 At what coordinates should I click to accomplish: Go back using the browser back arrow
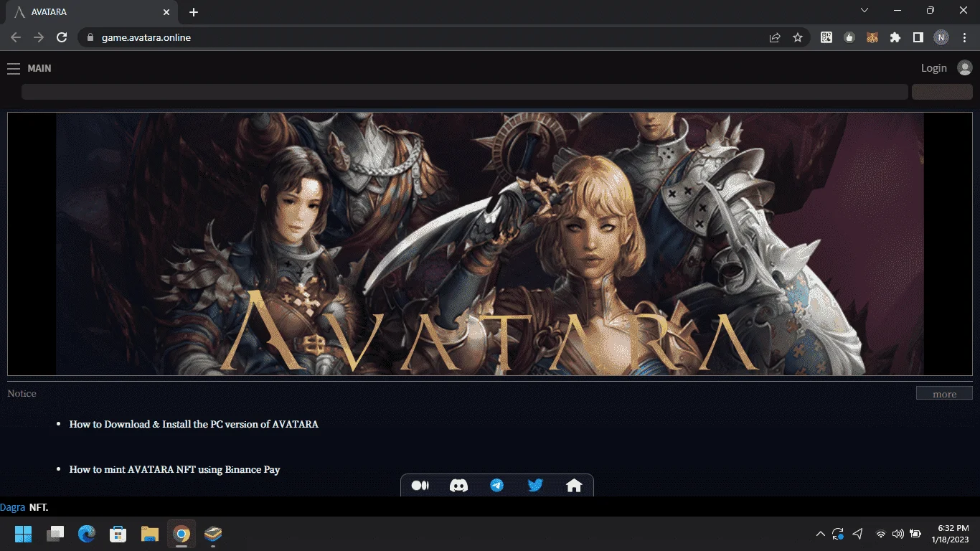click(x=16, y=37)
